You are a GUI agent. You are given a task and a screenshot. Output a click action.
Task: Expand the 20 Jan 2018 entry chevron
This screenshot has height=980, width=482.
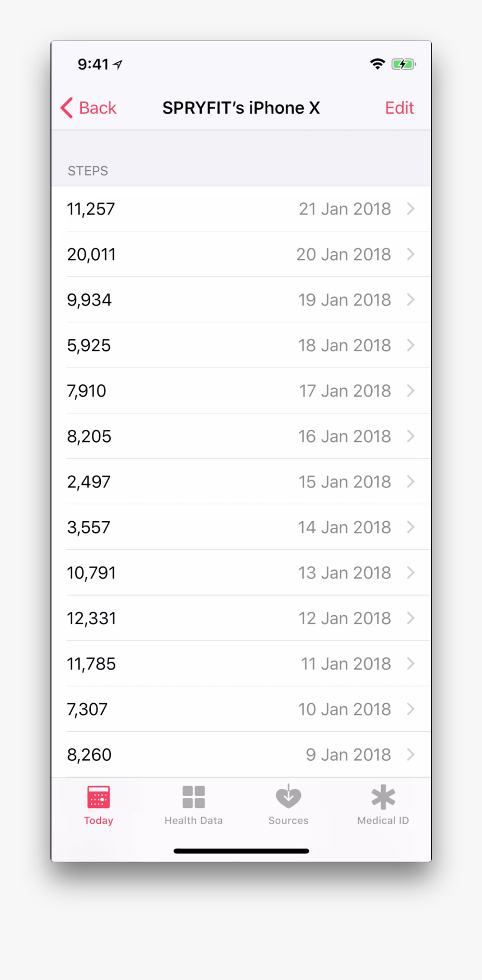[411, 254]
